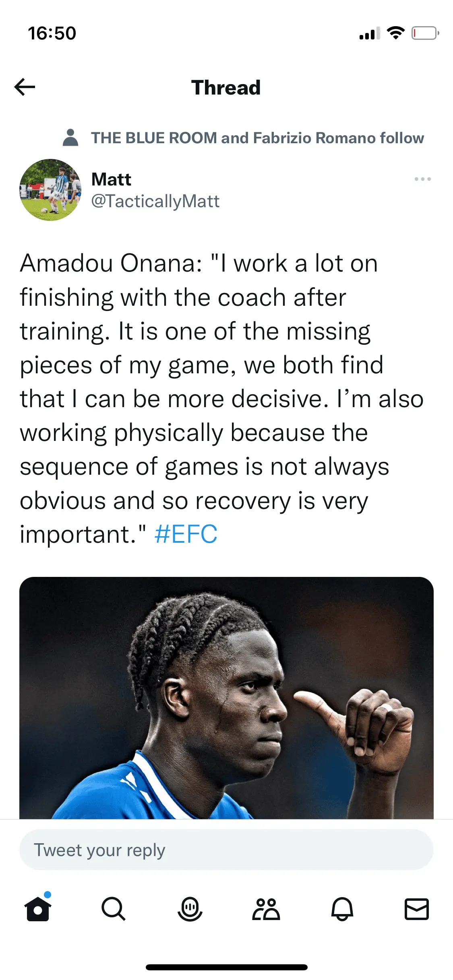
Task: Open the Messages envelope tab
Action: (x=416, y=909)
